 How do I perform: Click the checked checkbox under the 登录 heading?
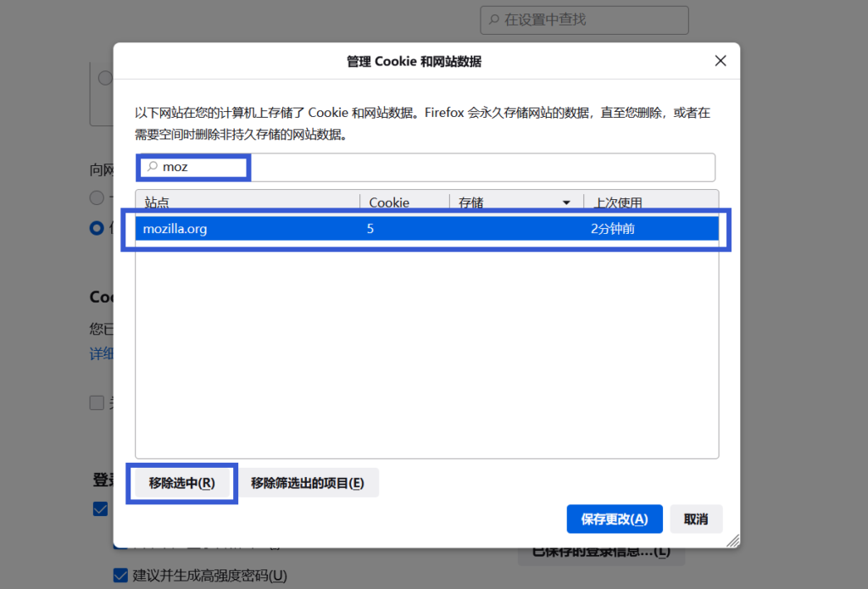(101, 508)
